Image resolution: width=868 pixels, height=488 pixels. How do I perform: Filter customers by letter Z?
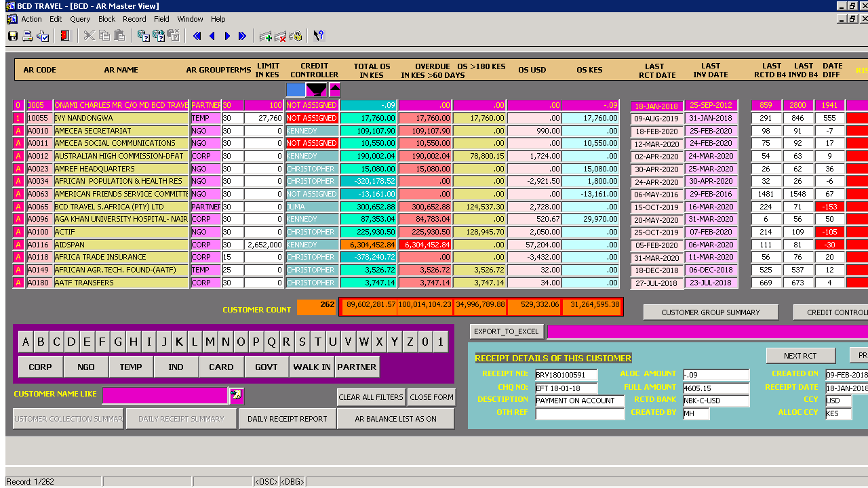click(410, 342)
